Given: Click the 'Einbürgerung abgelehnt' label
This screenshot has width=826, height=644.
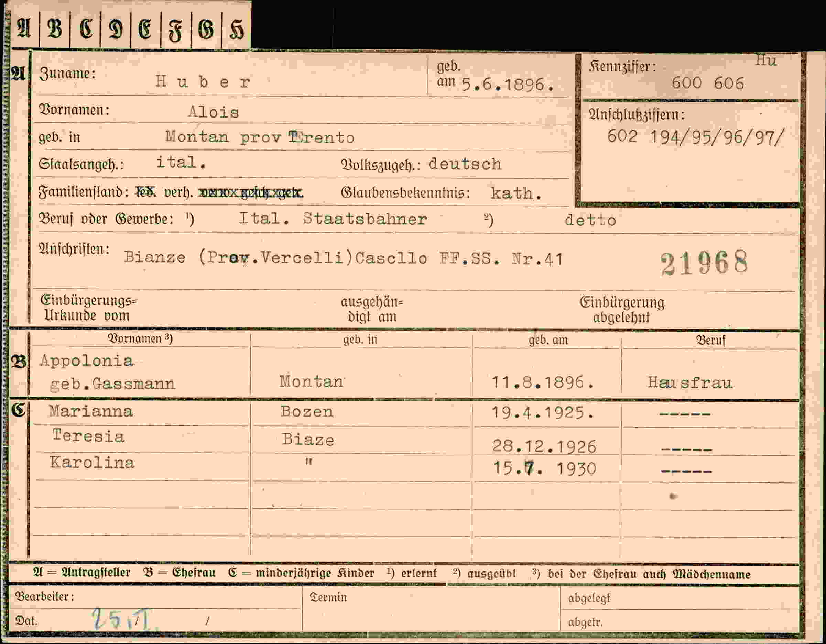Looking at the screenshot, I should (622, 310).
